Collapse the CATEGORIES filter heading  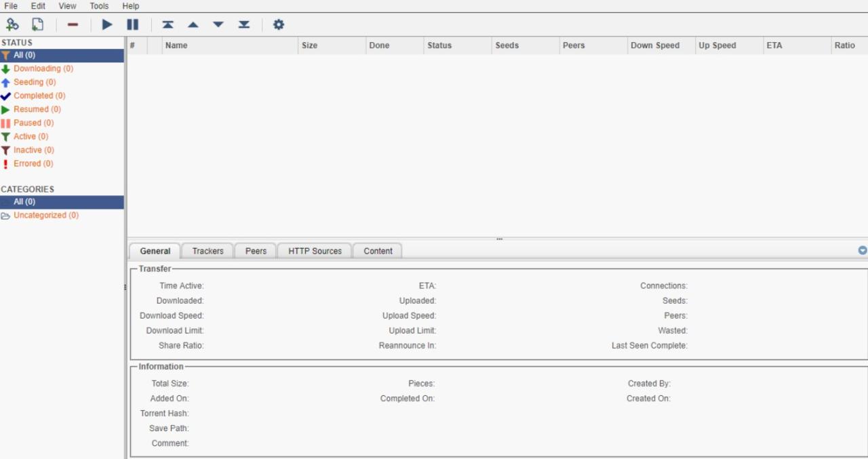[27, 189]
